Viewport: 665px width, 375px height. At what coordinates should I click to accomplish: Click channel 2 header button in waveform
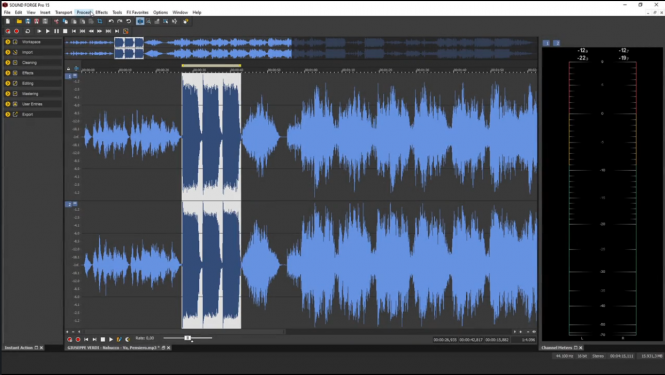pos(69,204)
